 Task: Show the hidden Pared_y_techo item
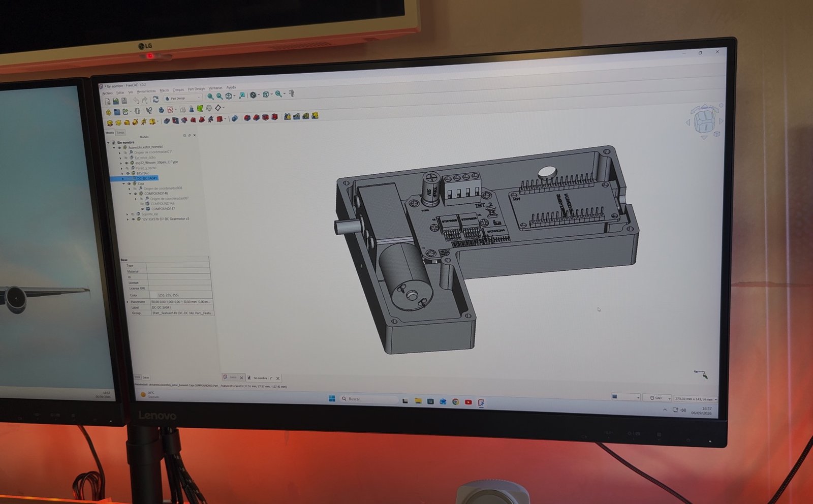pos(127,168)
